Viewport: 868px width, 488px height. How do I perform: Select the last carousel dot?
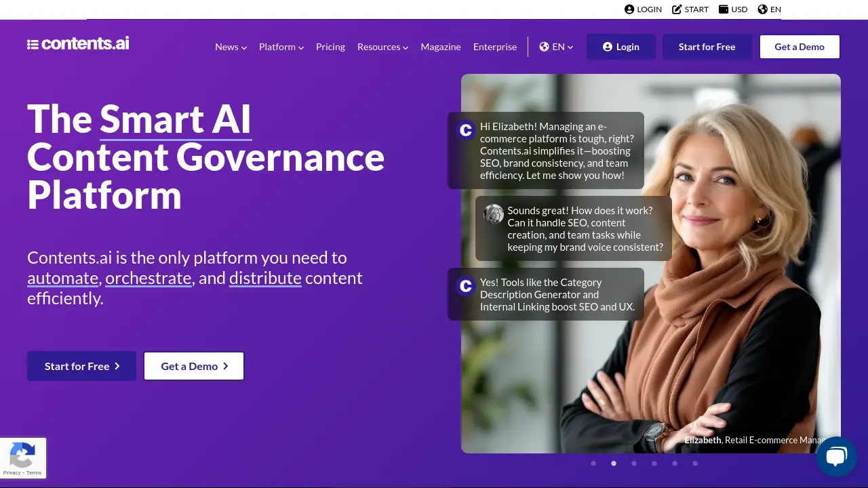tap(695, 464)
